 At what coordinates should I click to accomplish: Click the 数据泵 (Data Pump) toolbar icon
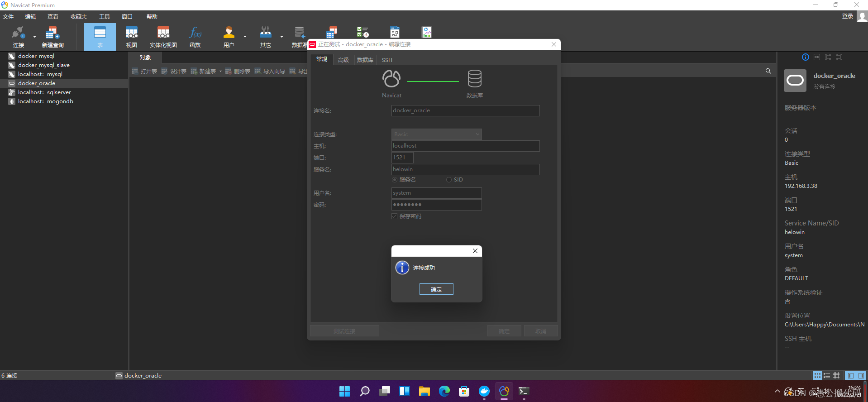[x=299, y=37]
